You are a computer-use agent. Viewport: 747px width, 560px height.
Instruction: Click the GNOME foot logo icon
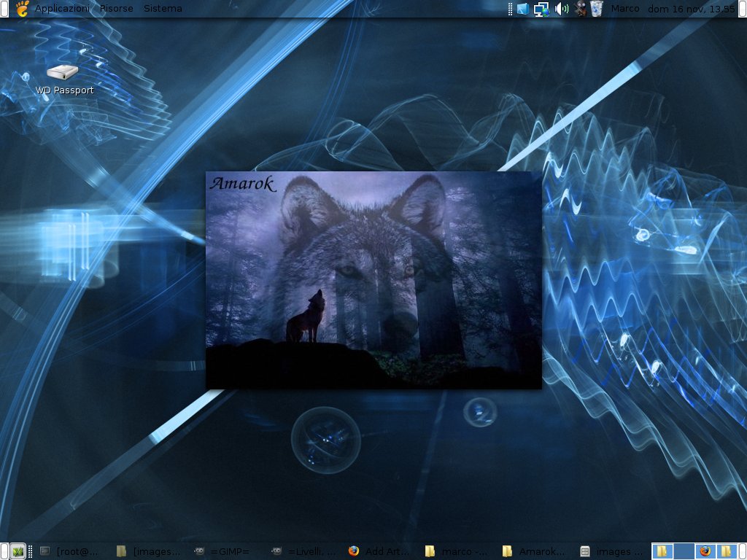click(22, 9)
